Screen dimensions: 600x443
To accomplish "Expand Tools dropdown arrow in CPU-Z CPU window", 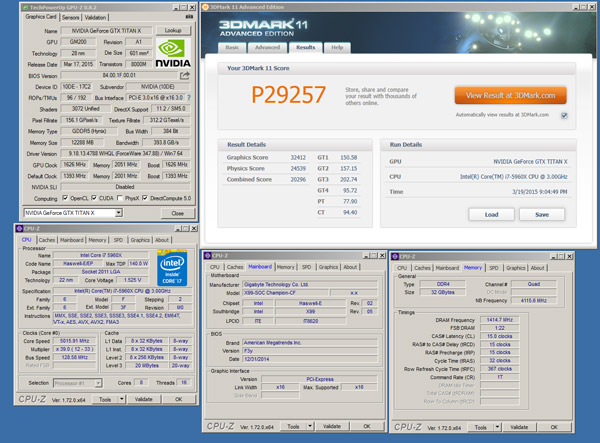I will click(121, 399).
